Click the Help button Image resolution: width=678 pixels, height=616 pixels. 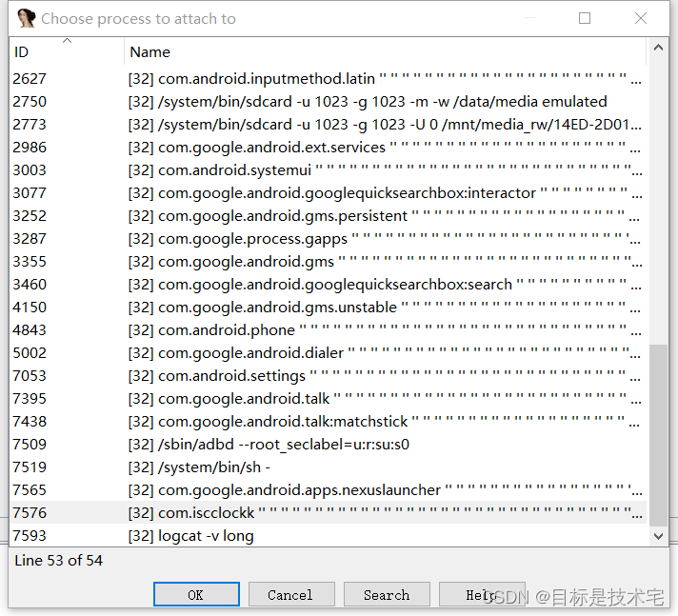click(x=481, y=595)
